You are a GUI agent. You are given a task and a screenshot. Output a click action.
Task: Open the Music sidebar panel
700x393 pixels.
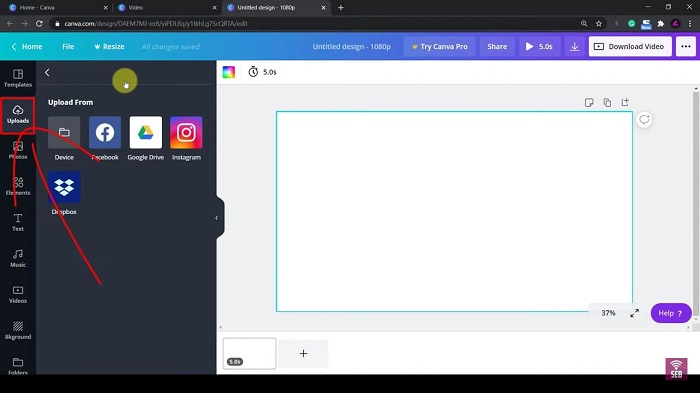[x=18, y=259]
